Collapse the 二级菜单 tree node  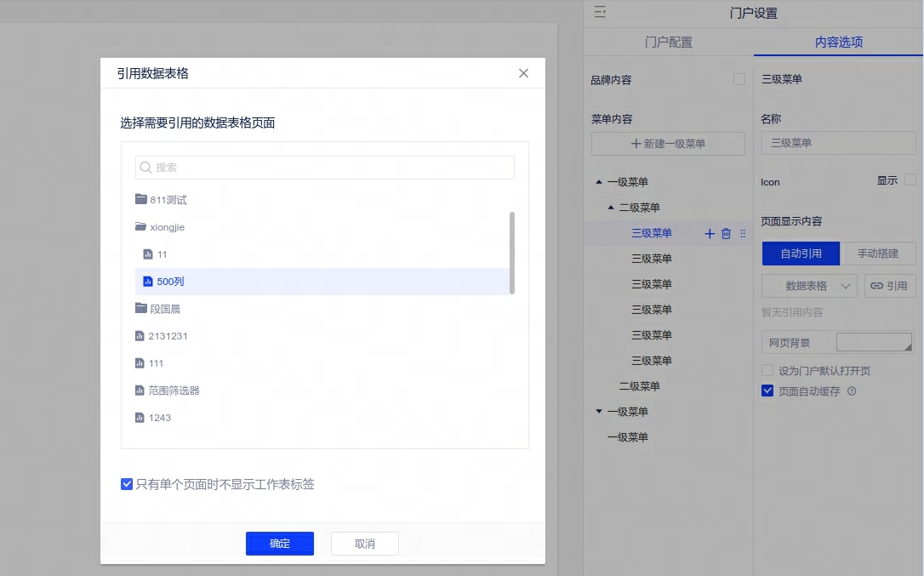coord(611,208)
